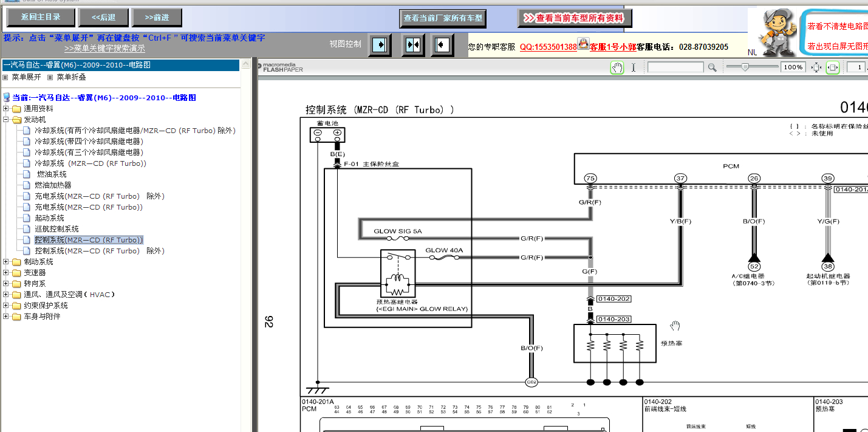Open the >>菜单关键字搜索演示 link

[x=104, y=49]
